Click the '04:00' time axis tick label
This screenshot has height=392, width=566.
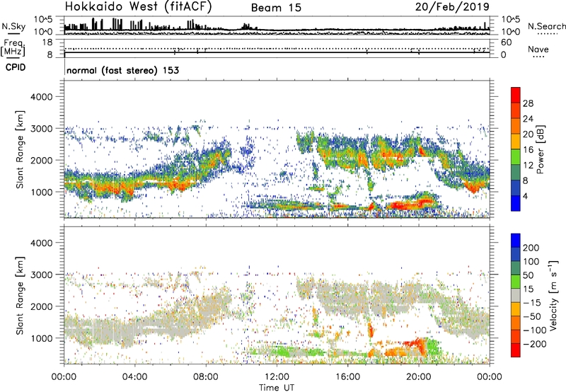[x=134, y=377]
